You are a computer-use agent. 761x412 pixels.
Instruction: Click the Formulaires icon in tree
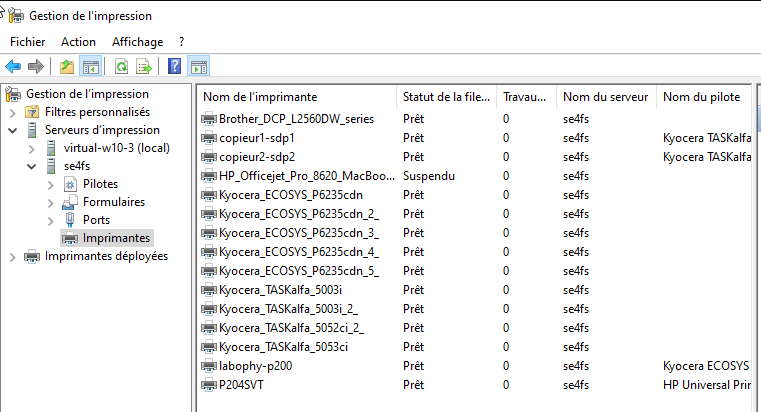[70, 202]
